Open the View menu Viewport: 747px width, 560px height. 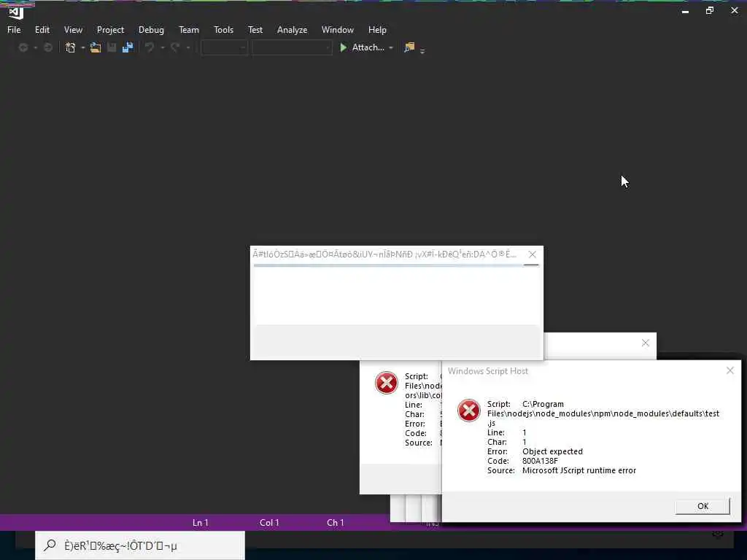[73, 29]
